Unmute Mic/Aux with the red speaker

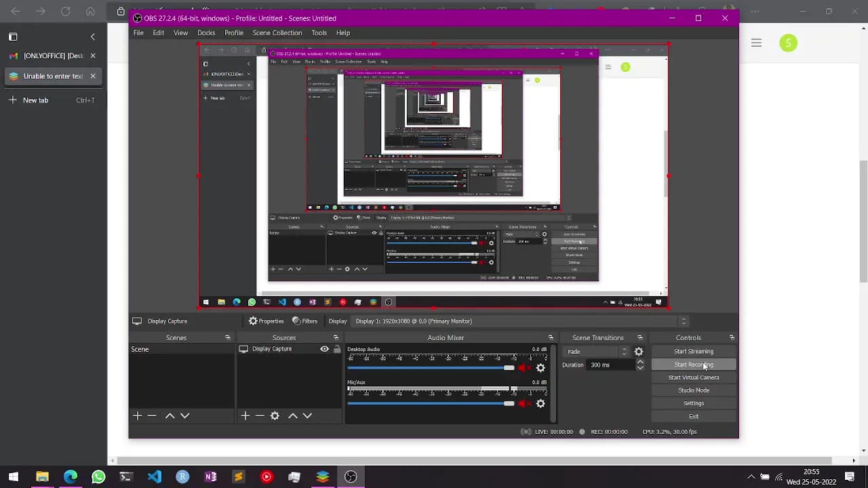(x=524, y=403)
